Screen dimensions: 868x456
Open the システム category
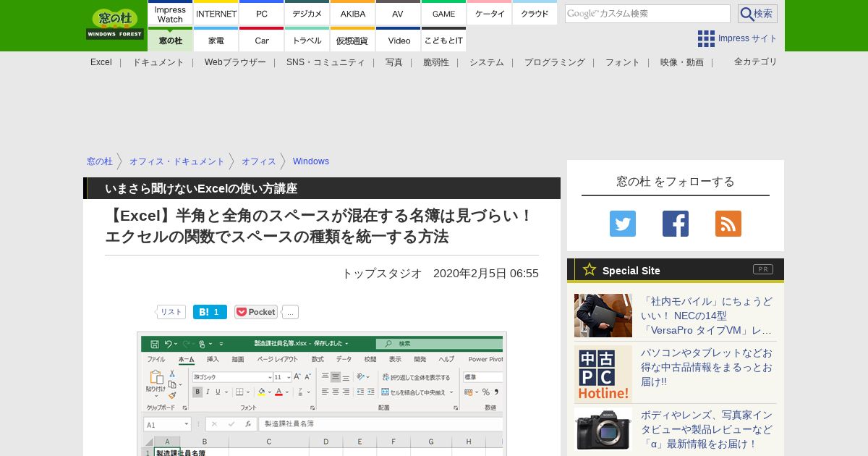487,62
